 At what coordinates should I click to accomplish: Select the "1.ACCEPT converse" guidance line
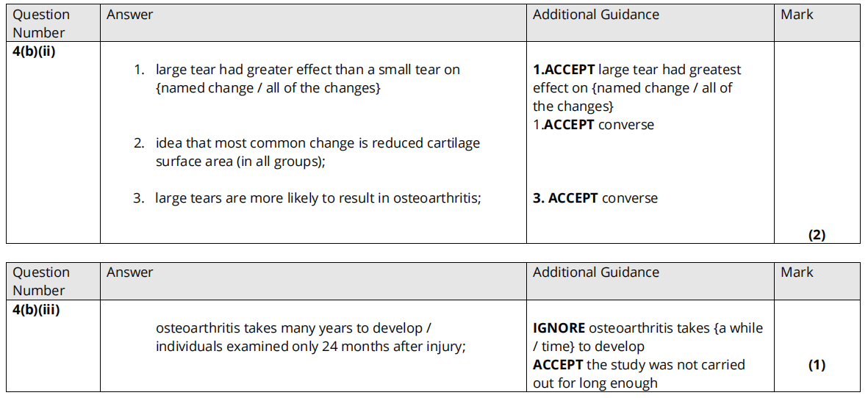coord(593,125)
